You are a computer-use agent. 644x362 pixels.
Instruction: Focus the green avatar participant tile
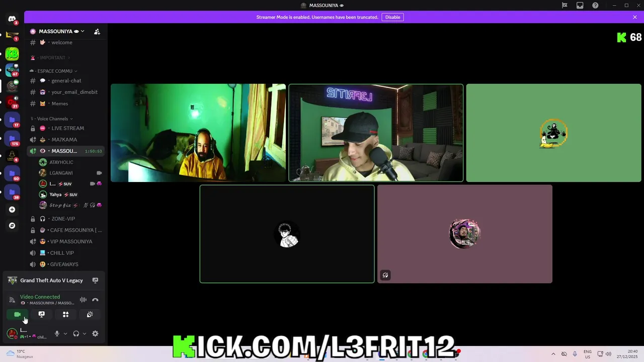(553, 133)
